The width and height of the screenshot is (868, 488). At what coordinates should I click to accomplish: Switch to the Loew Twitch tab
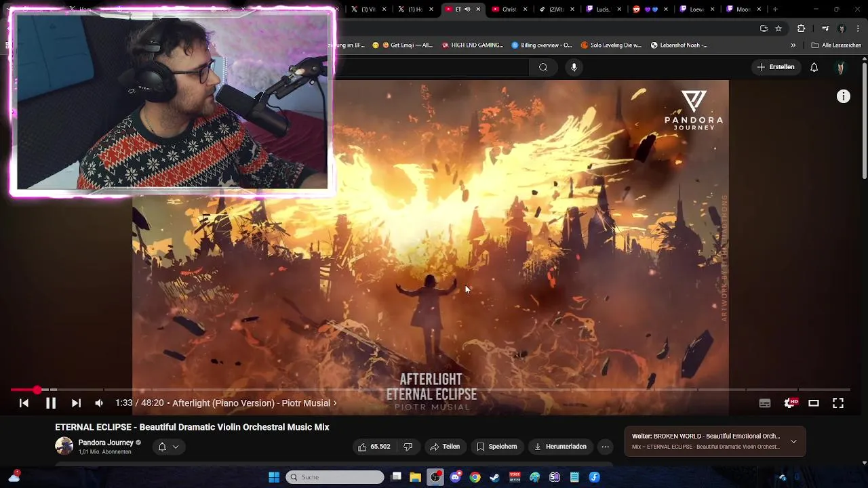[x=696, y=9]
